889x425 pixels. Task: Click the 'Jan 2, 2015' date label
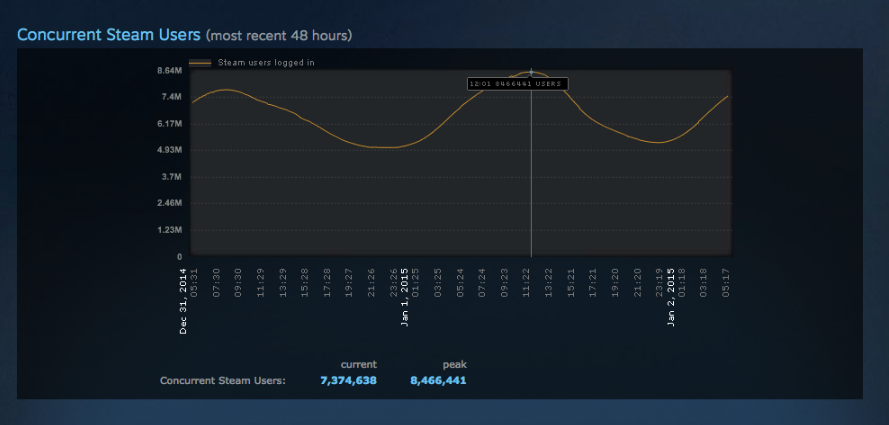point(671,298)
